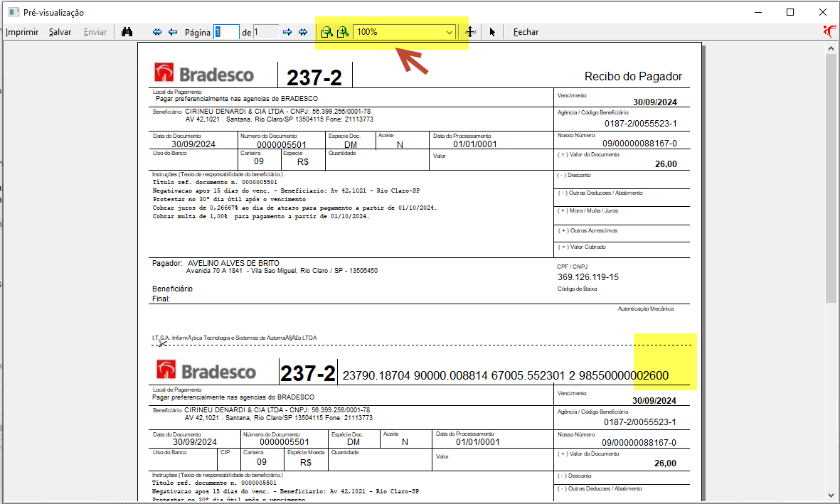Click lower slip Nosso Número 09/00000088167-0

[x=639, y=443]
